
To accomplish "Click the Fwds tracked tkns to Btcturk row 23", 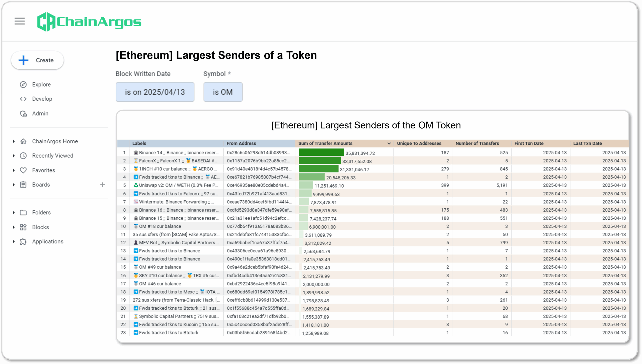I will tap(169, 333).
